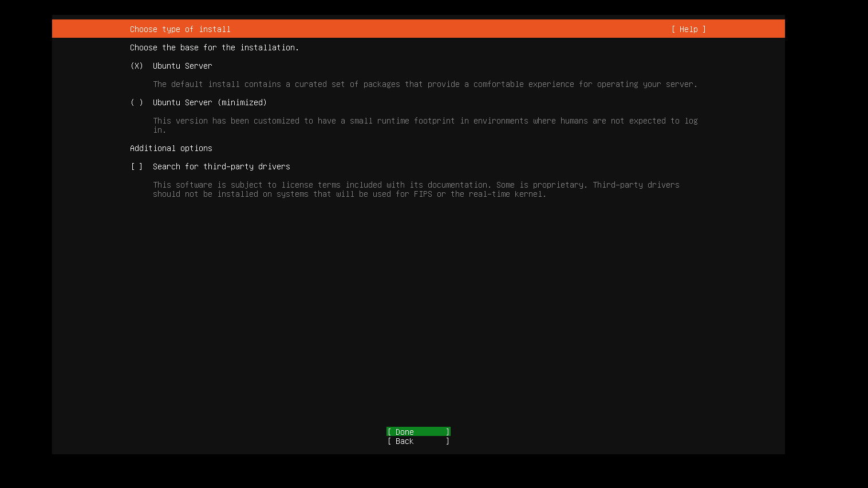Image resolution: width=868 pixels, height=488 pixels.
Task: Click the minimized footprint description text
Action: tap(424, 121)
